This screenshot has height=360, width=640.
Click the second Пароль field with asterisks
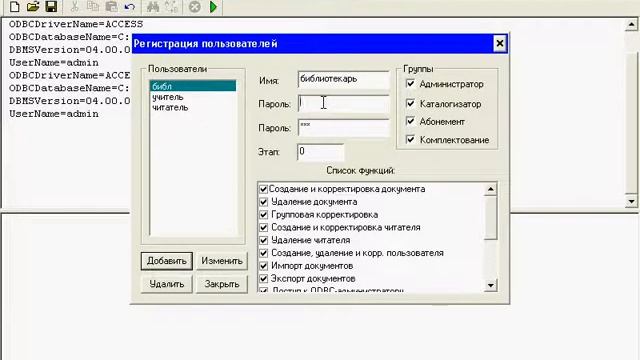344,127
